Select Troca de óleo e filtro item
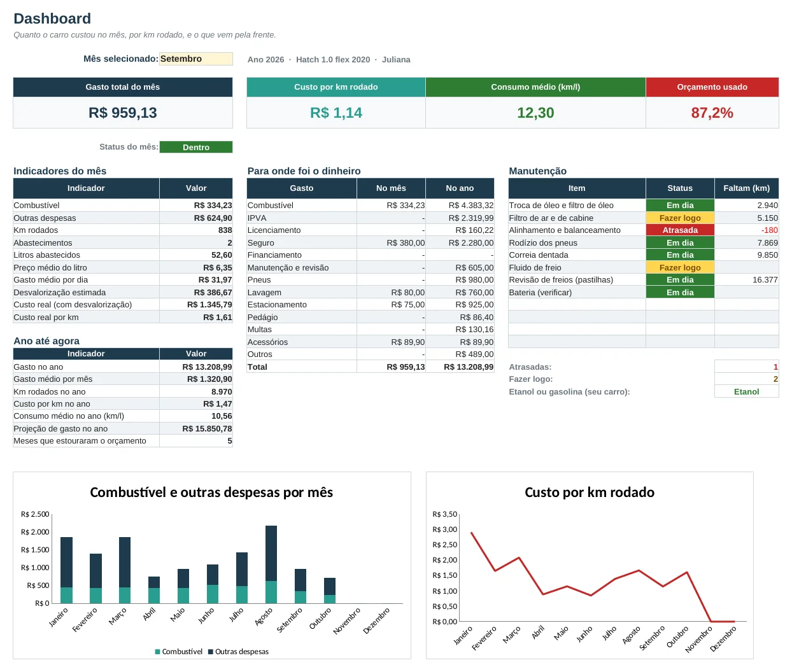Image resolution: width=792 pixels, height=672 pixels. coord(577,206)
